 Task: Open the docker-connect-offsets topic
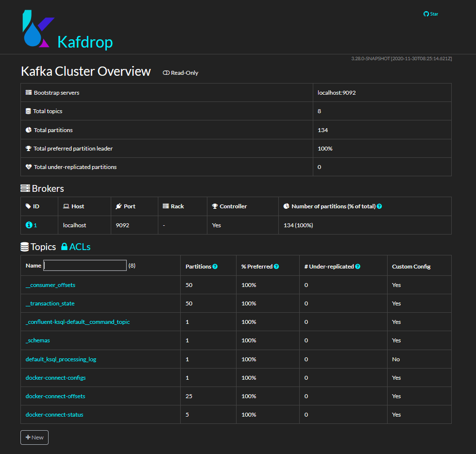[x=55, y=396]
